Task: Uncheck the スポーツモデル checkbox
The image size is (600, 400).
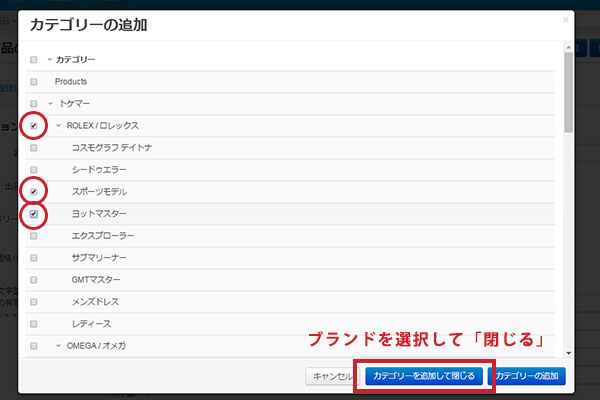Action: coord(34,192)
